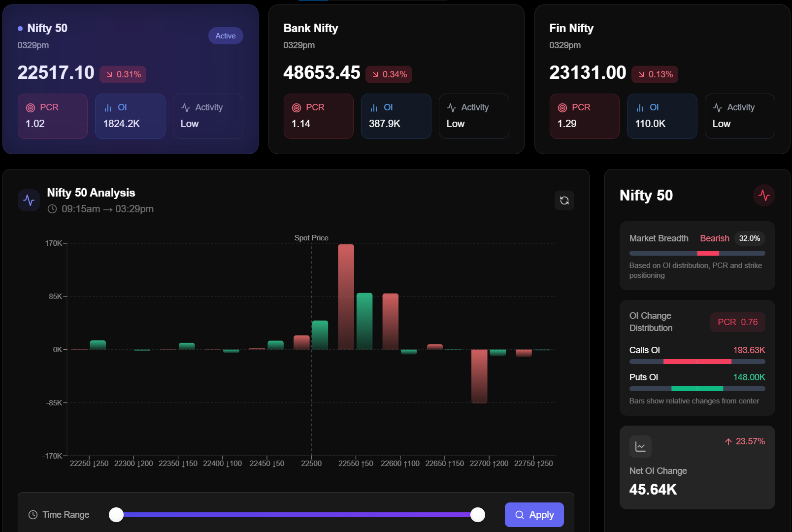Click the 110.0K OI value
The image size is (792, 532).
pyautogui.click(x=651, y=124)
